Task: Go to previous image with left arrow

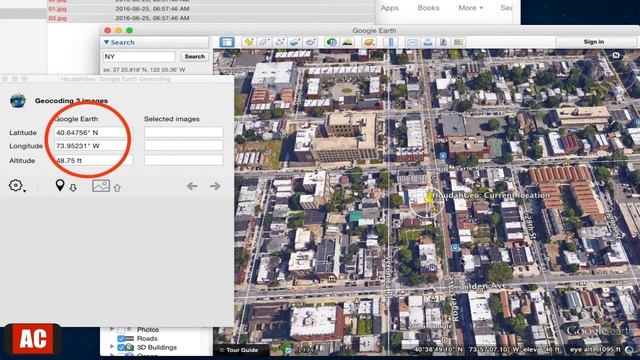Action: coord(192,186)
